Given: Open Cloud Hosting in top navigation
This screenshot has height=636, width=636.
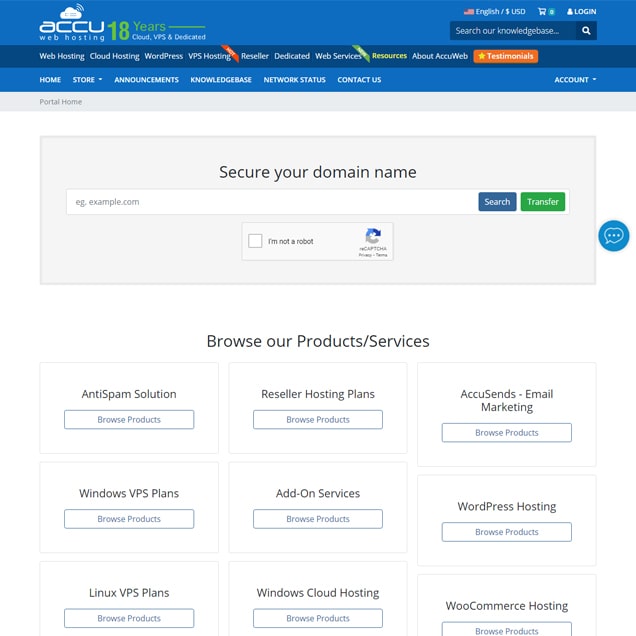Looking at the screenshot, I should (114, 56).
